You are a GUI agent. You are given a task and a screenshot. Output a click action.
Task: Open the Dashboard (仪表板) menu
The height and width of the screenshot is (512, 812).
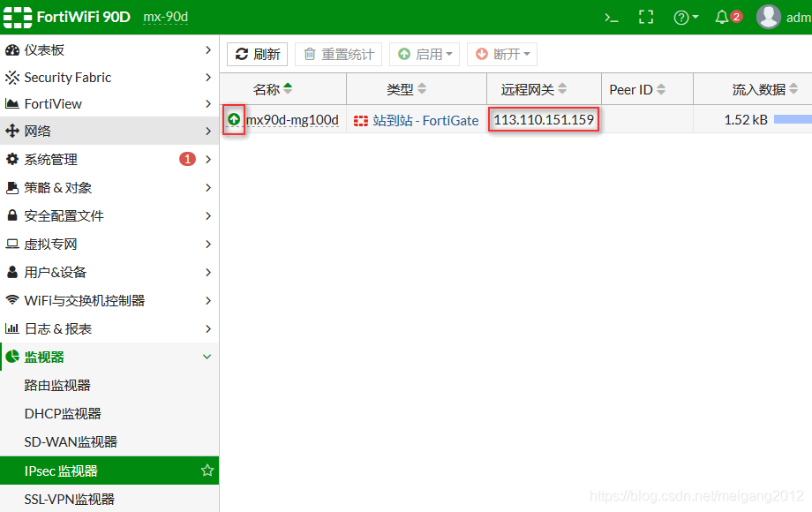pyautogui.click(x=109, y=49)
